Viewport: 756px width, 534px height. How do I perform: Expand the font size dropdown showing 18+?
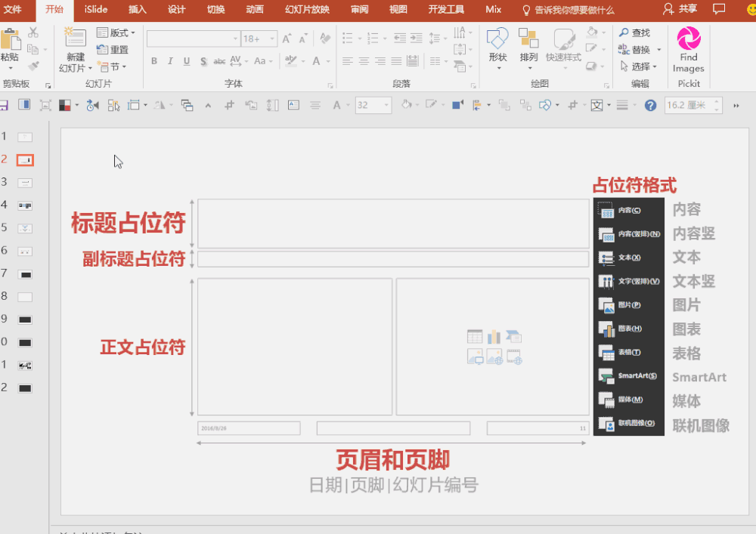coord(272,39)
